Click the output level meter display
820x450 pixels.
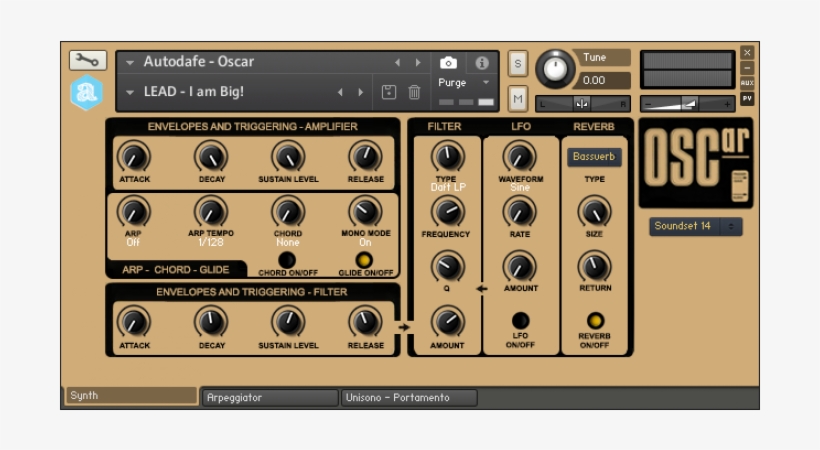point(688,69)
